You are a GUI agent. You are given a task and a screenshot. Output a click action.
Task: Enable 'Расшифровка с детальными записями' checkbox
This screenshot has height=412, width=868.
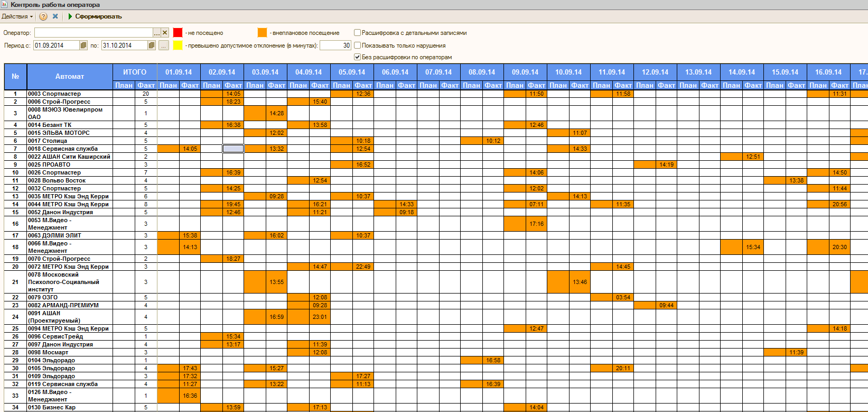click(358, 33)
